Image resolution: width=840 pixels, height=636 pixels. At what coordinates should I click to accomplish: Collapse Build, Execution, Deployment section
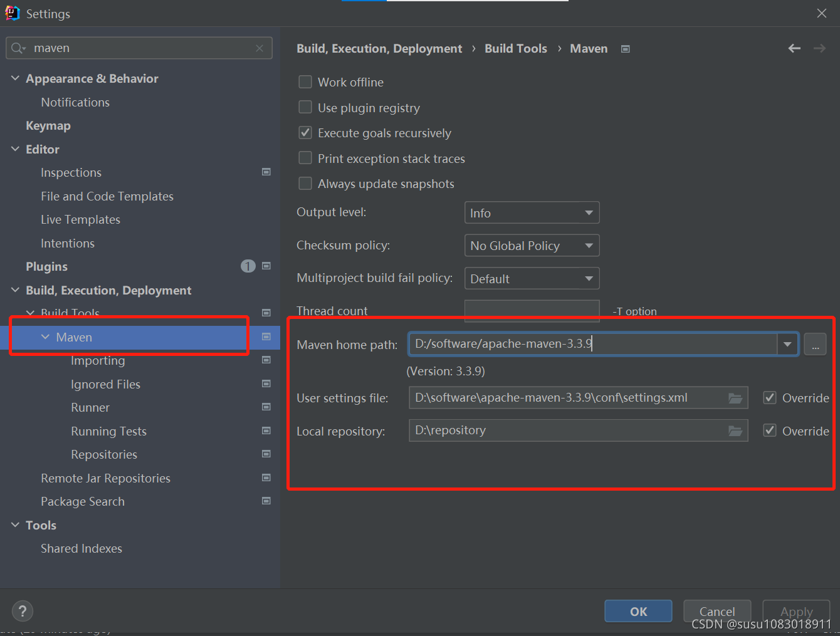pyautogui.click(x=16, y=290)
